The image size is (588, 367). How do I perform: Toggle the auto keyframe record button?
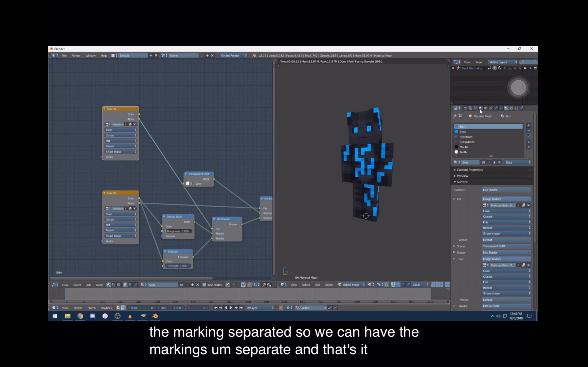[x=281, y=308]
